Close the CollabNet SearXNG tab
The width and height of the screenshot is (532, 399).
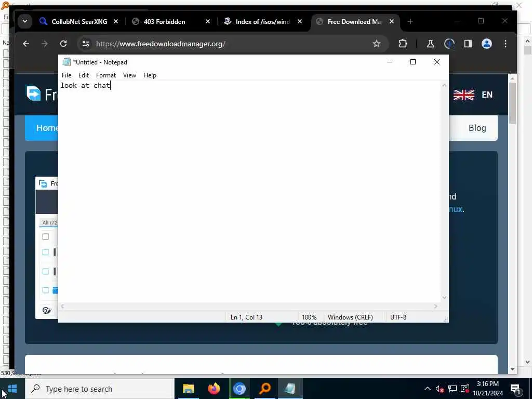coord(116,22)
